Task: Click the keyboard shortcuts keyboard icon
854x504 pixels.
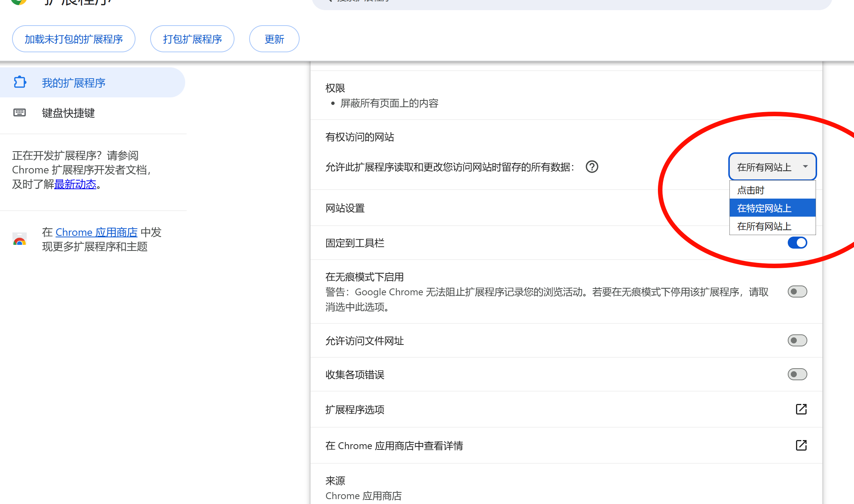Action: [20, 112]
